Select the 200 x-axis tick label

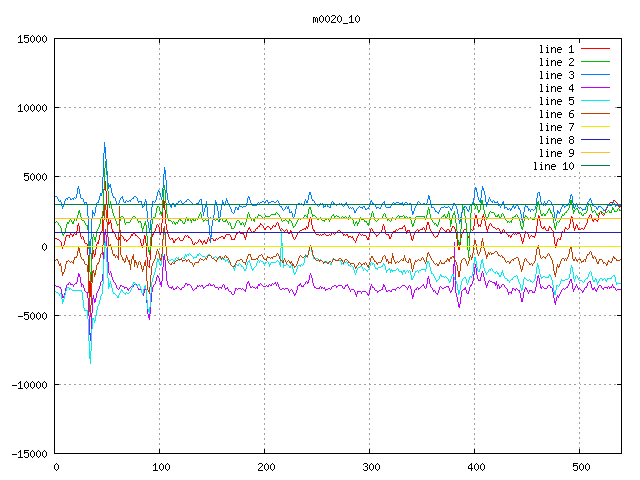coord(265,467)
